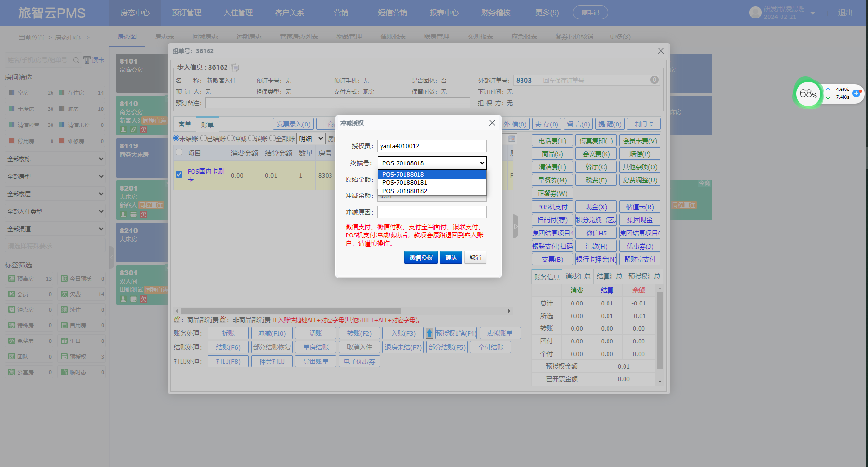Click the 欠费 tag filter icon
This screenshot has width=868, height=467.
coord(64,294)
